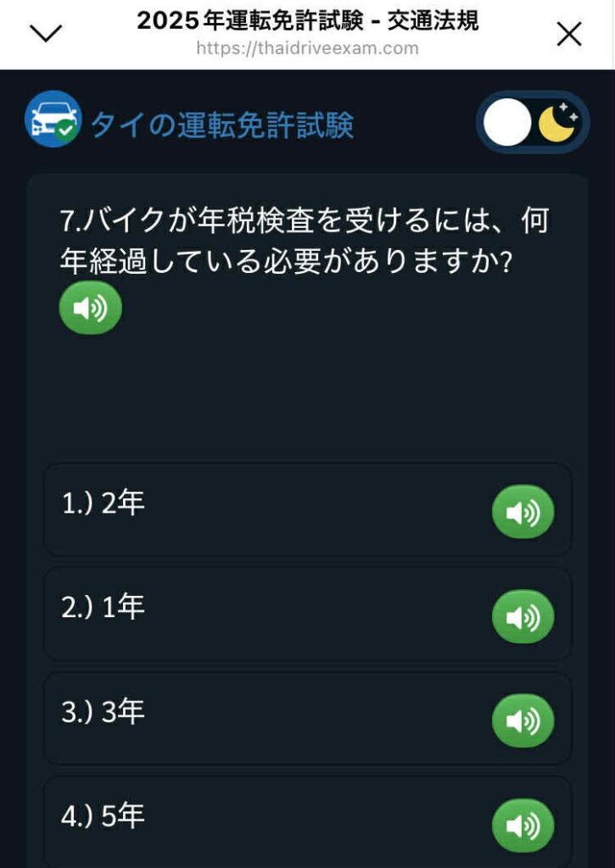Click the blue car logo icon

pyautogui.click(x=53, y=119)
